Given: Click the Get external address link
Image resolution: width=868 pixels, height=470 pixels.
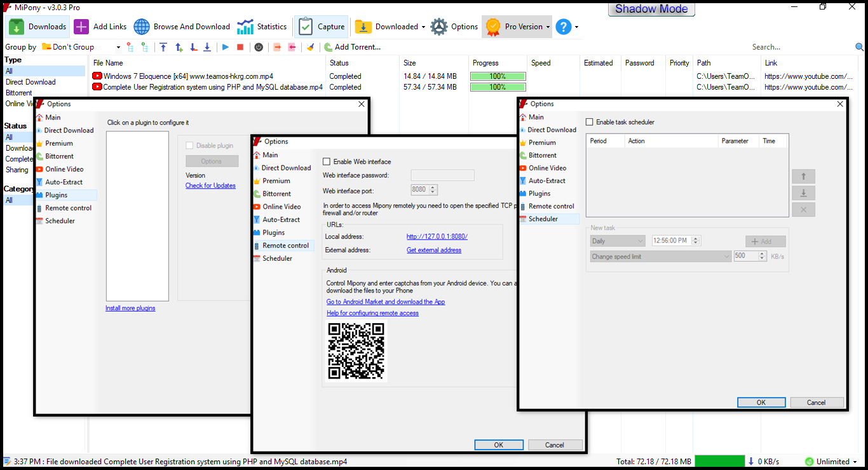Looking at the screenshot, I should pyautogui.click(x=434, y=251).
